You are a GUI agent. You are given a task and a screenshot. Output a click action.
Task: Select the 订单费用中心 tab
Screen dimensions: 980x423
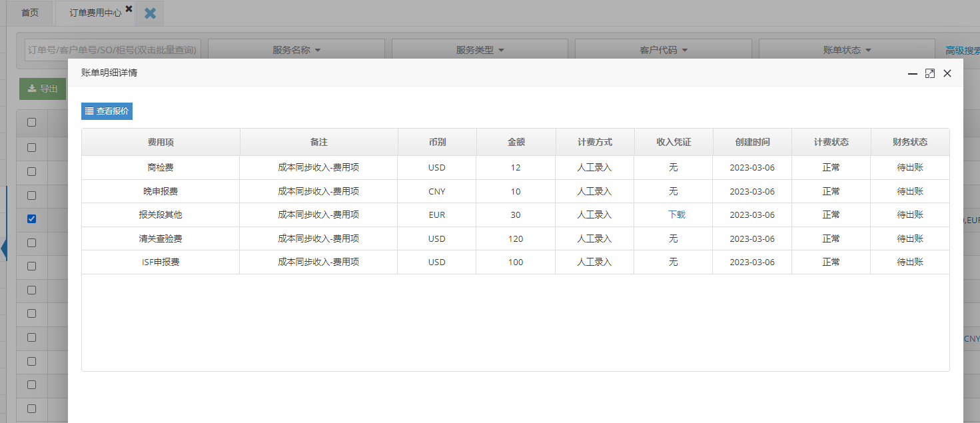click(x=95, y=13)
